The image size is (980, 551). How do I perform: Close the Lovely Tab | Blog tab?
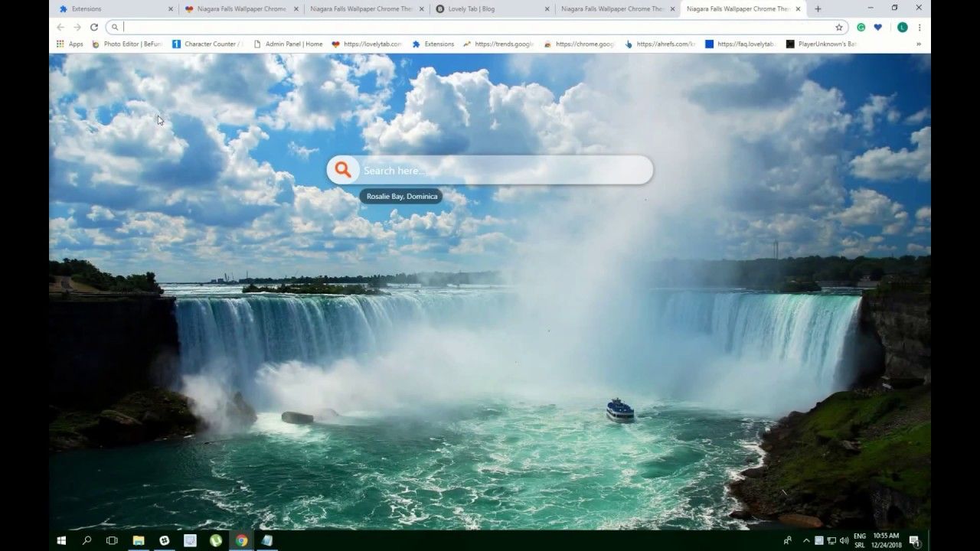pos(547,9)
